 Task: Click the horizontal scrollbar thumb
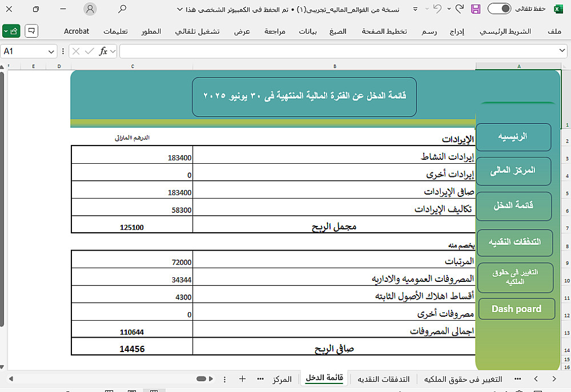pos(201,379)
